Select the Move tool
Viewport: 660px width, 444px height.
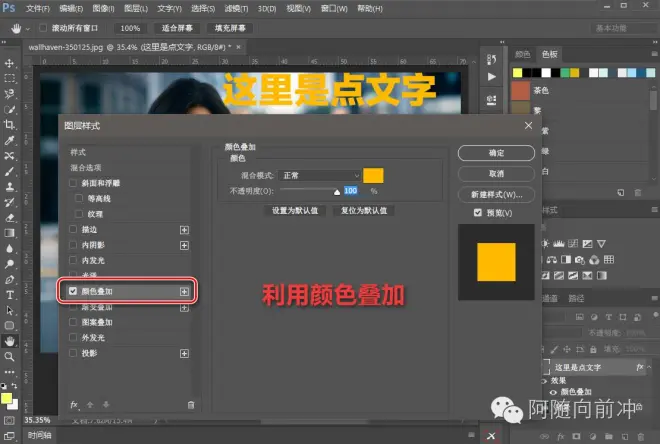tap(9, 63)
